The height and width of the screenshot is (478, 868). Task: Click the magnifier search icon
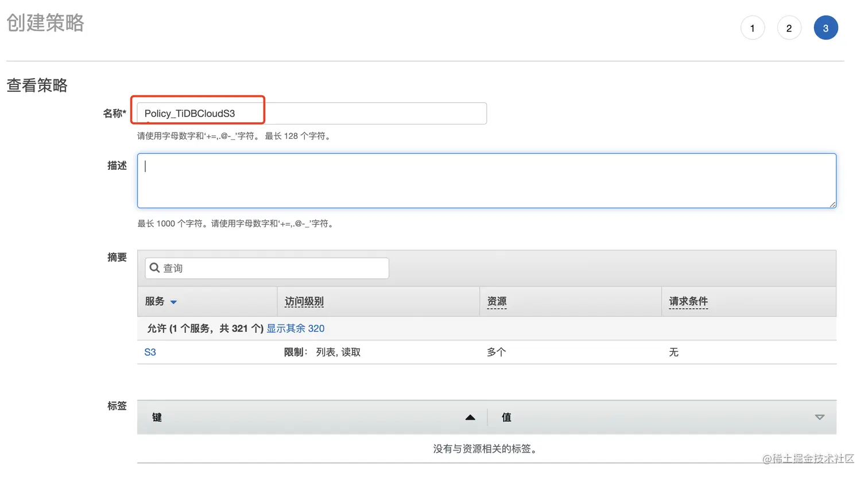tap(154, 268)
